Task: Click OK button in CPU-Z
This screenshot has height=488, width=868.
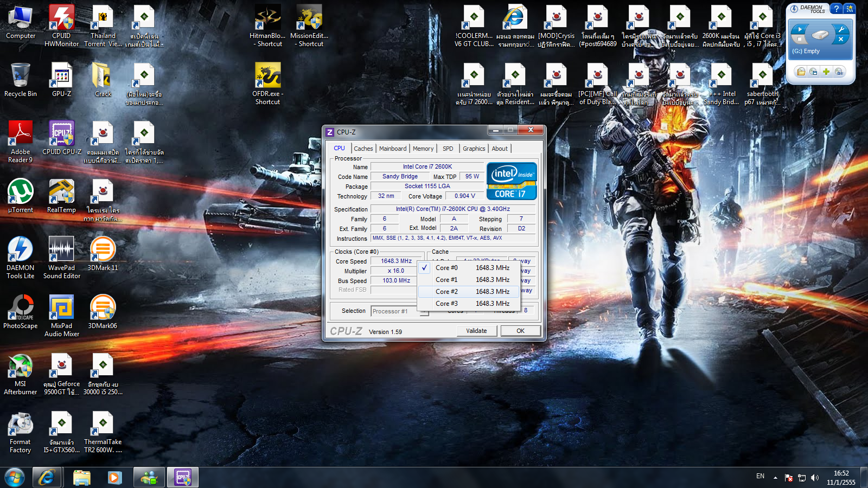Action: pos(520,331)
